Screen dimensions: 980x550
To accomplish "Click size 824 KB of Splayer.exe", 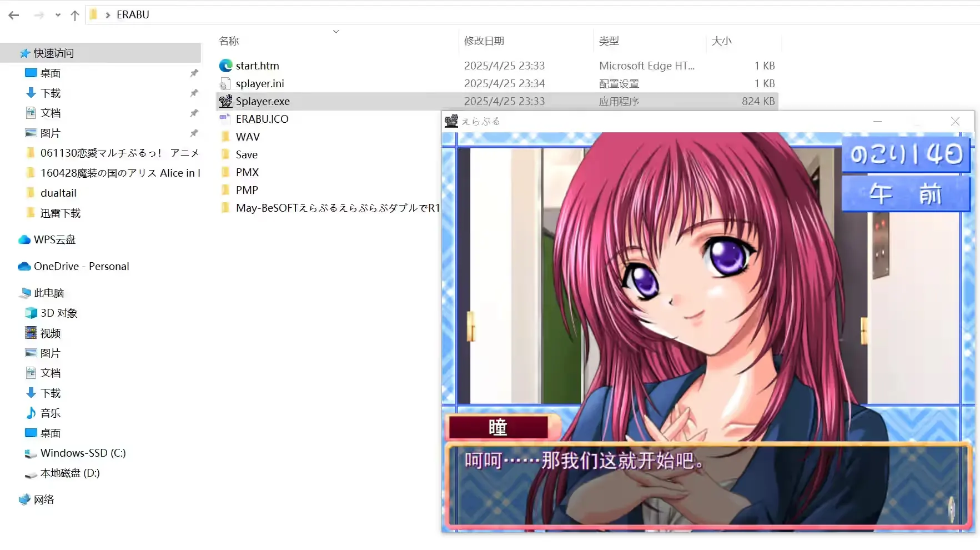I will click(x=758, y=101).
